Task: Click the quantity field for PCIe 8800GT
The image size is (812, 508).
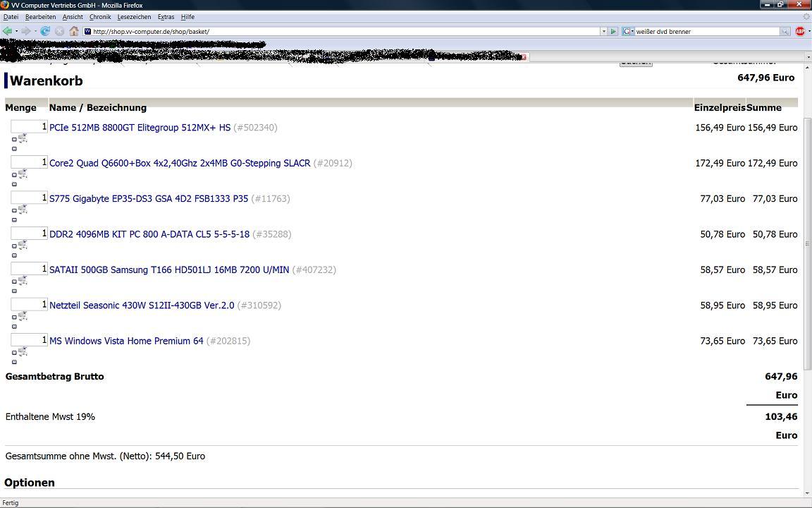Action: click(x=29, y=126)
